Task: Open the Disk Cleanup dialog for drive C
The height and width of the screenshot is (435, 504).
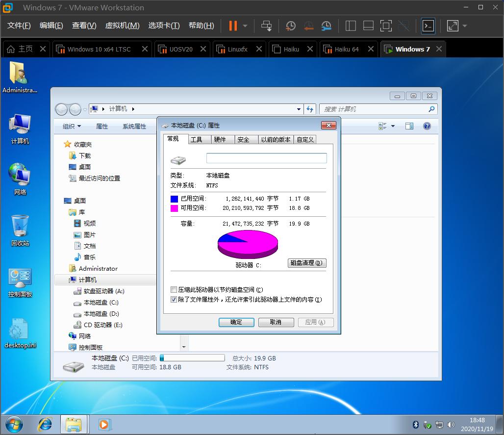Action: [x=306, y=263]
